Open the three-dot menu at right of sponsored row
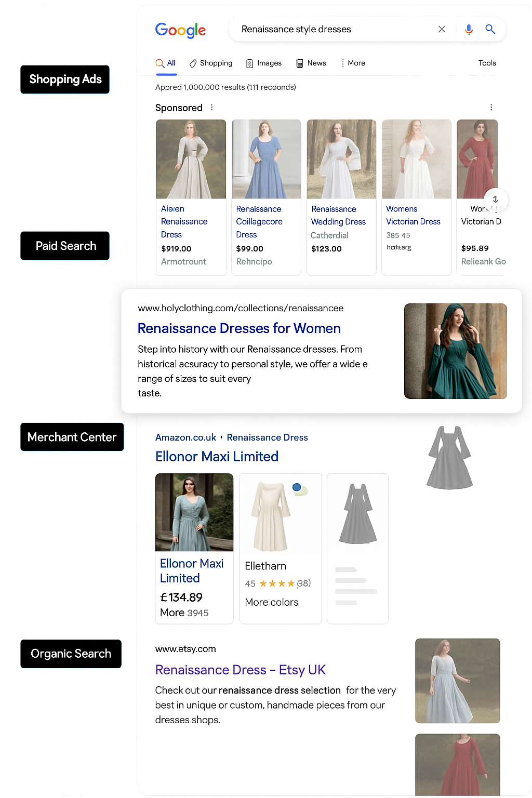Screen dimensions: 532x798 click(491, 108)
